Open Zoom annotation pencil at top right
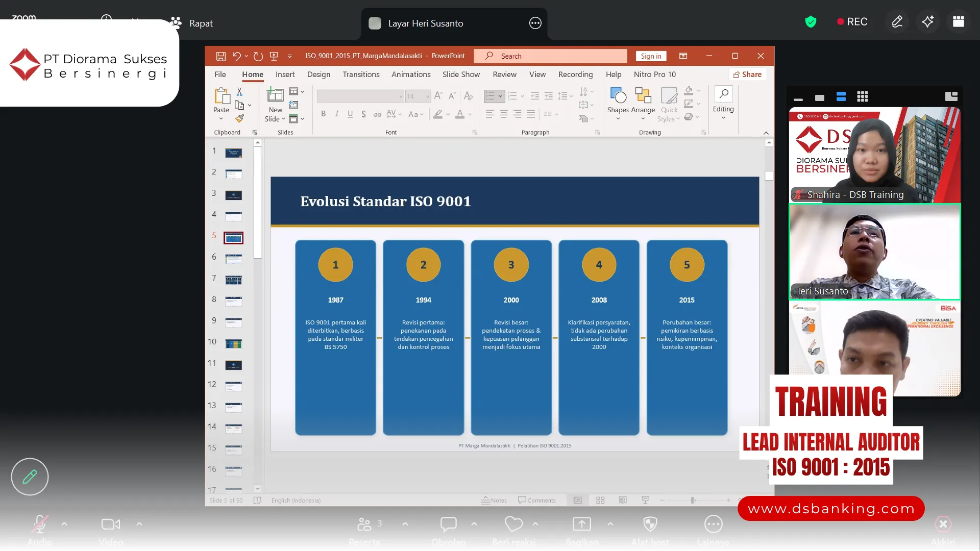Viewport: 980px width, 551px height. tap(897, 22)
